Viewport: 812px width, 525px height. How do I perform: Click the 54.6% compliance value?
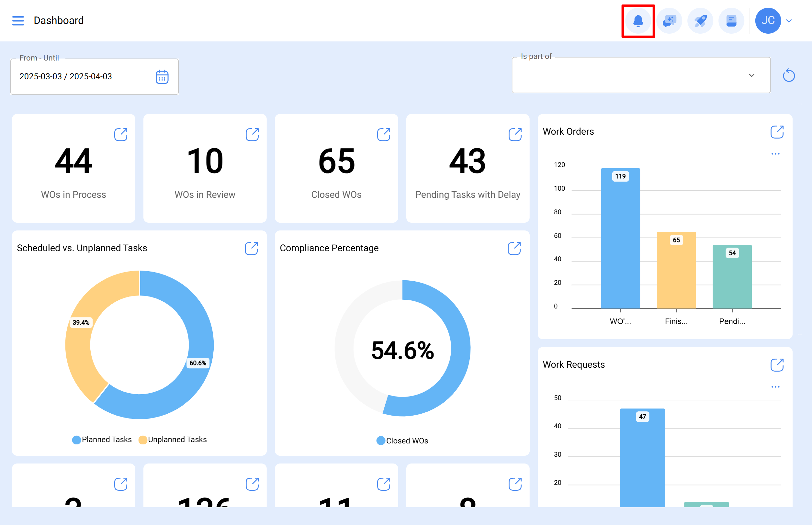coord(402,351)
